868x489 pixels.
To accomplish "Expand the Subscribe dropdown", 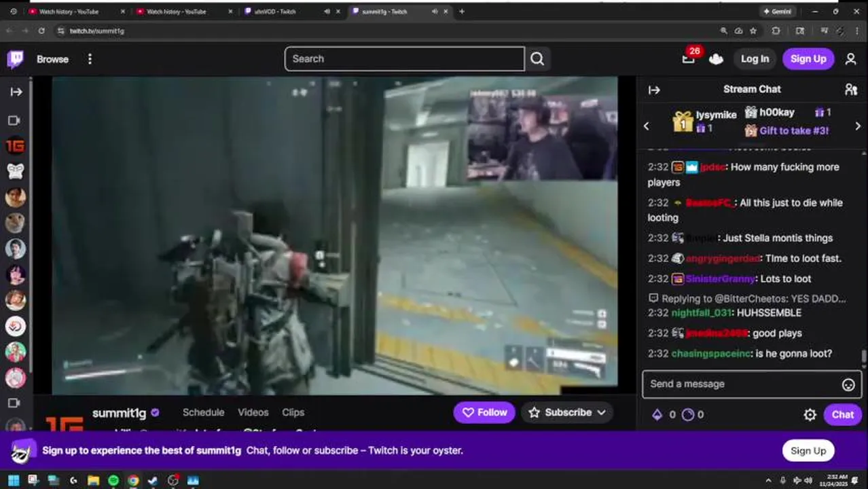I will (567, 412).
